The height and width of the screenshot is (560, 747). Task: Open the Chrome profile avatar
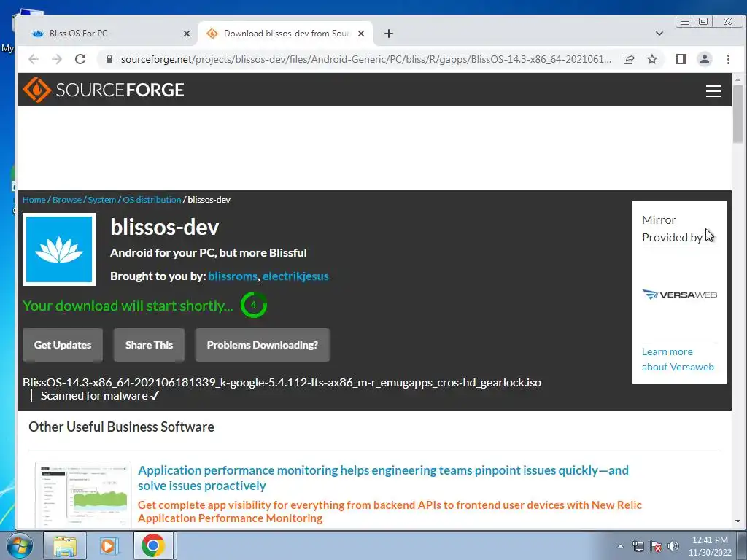705,59
